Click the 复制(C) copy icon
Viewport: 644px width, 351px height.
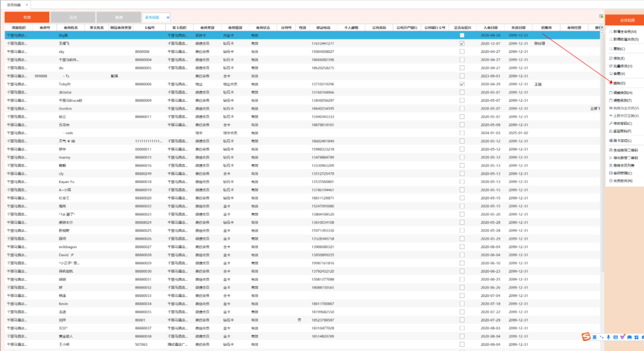611,49
